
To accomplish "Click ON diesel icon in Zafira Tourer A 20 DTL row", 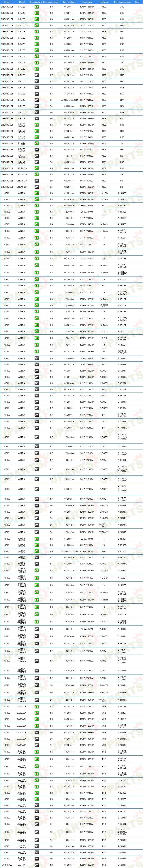I will coord(36,824).
